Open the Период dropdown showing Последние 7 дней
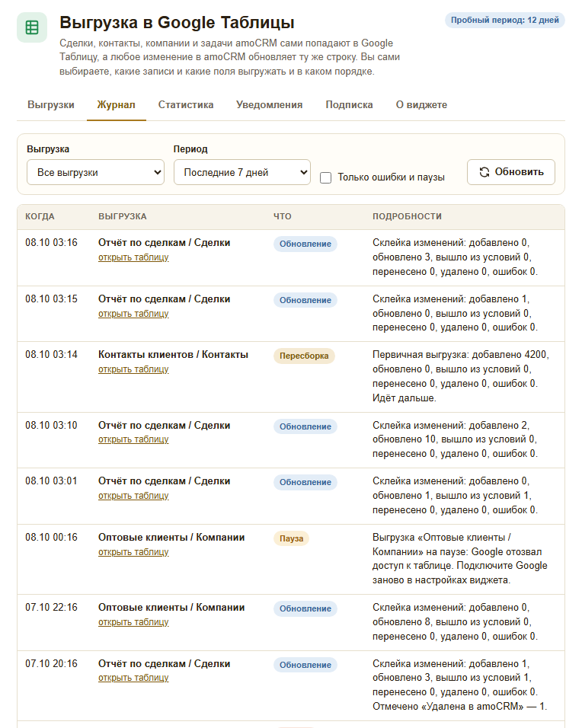This screenshot has width=582, height=728. 242,172
